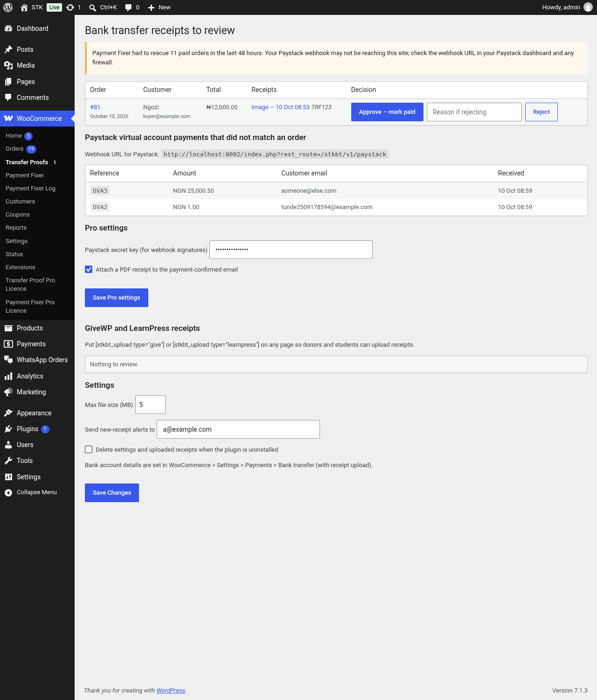Screen dimensions: 597x700
Task: Select Transfer Proofs submenu item
Action: click(x=27, y=162)
